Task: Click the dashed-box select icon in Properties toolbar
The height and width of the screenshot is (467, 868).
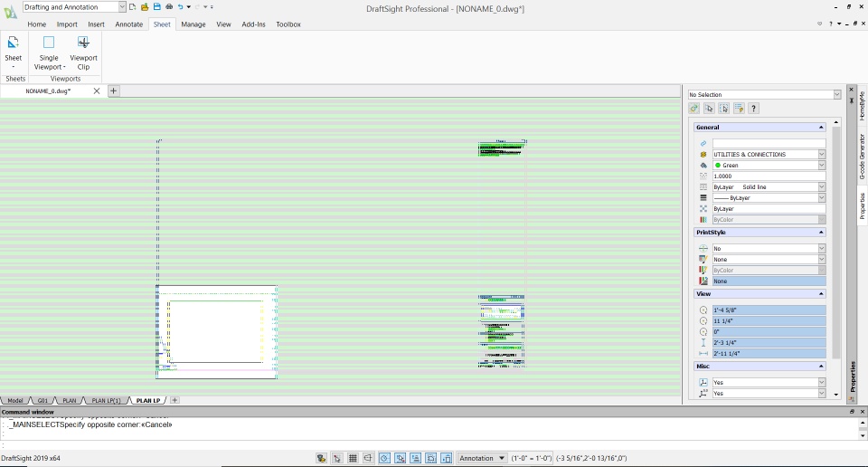Action: 724,109
